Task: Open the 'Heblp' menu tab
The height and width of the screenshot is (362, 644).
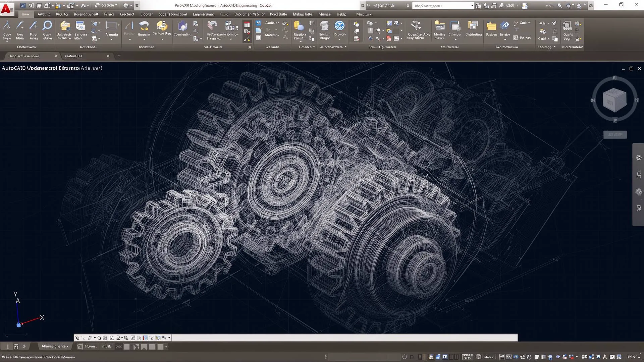Action: (x=341, y=14)
